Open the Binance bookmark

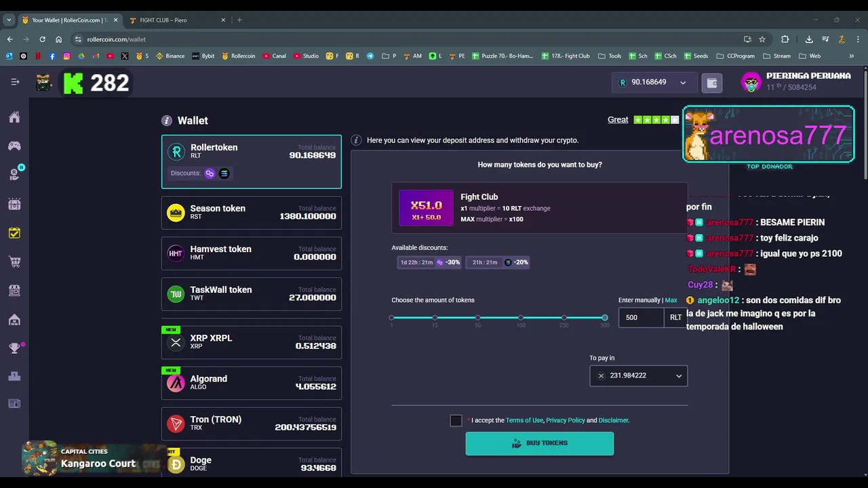170,56
